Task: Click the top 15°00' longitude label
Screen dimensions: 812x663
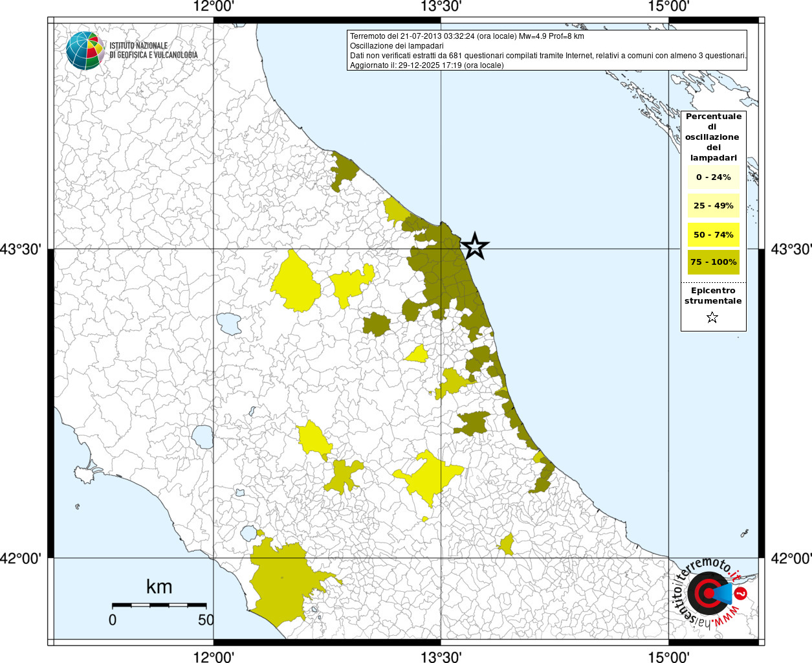Action: click(x=668, y=6)
